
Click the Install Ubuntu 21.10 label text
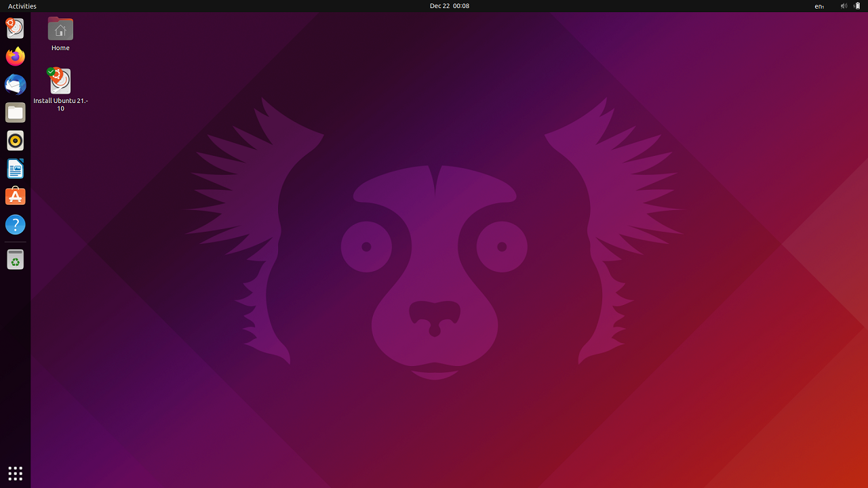(x=60, y=104)
